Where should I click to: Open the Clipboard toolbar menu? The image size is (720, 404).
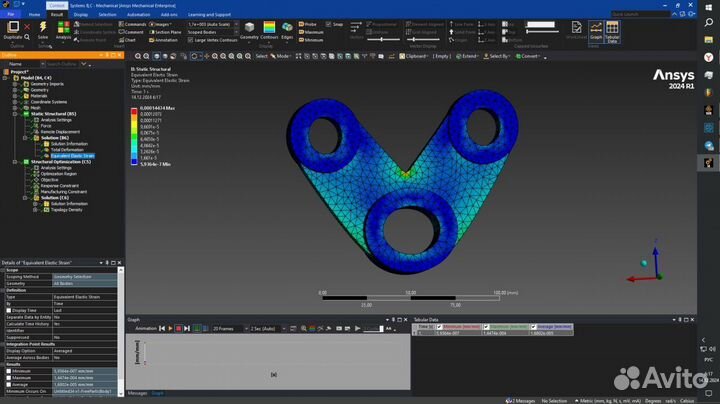point(413,56)
